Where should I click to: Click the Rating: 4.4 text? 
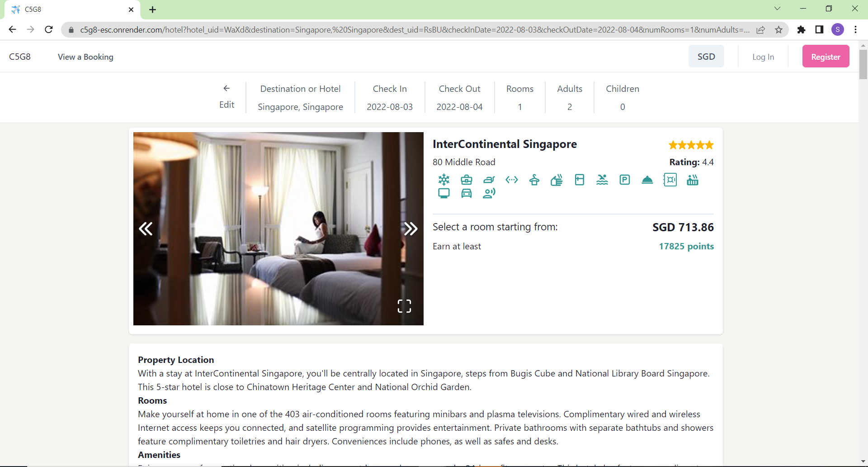click(x=691, y=162)
